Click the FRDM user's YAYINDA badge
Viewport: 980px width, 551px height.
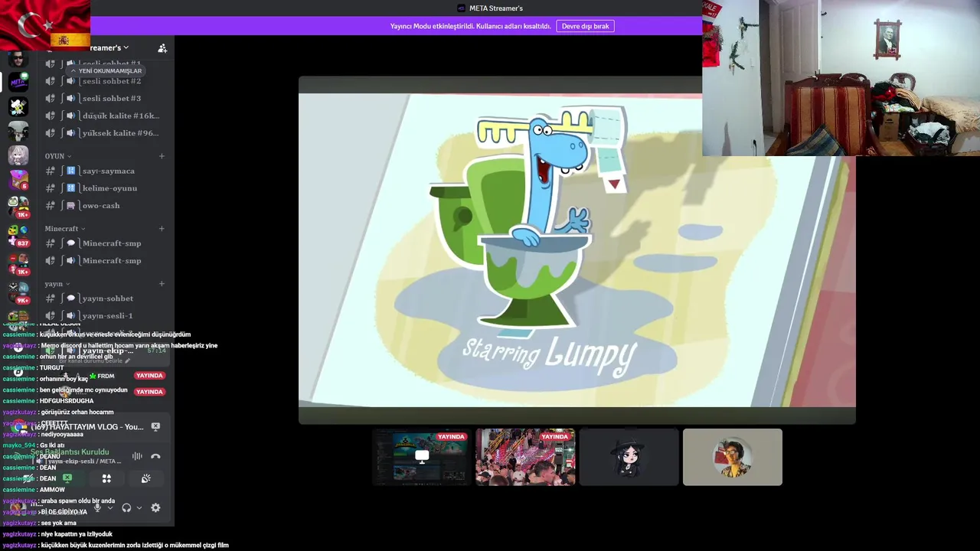pyautogui.click(x=149, y=376)
